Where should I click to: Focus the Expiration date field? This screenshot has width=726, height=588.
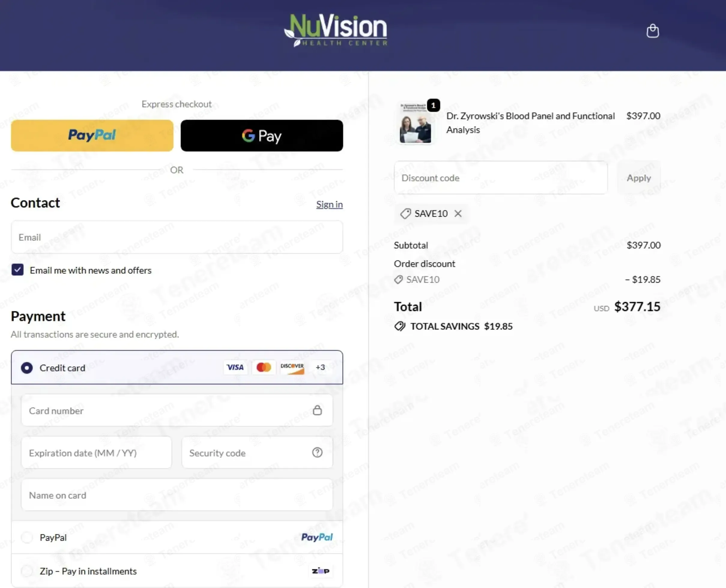(x=97, y=453)
